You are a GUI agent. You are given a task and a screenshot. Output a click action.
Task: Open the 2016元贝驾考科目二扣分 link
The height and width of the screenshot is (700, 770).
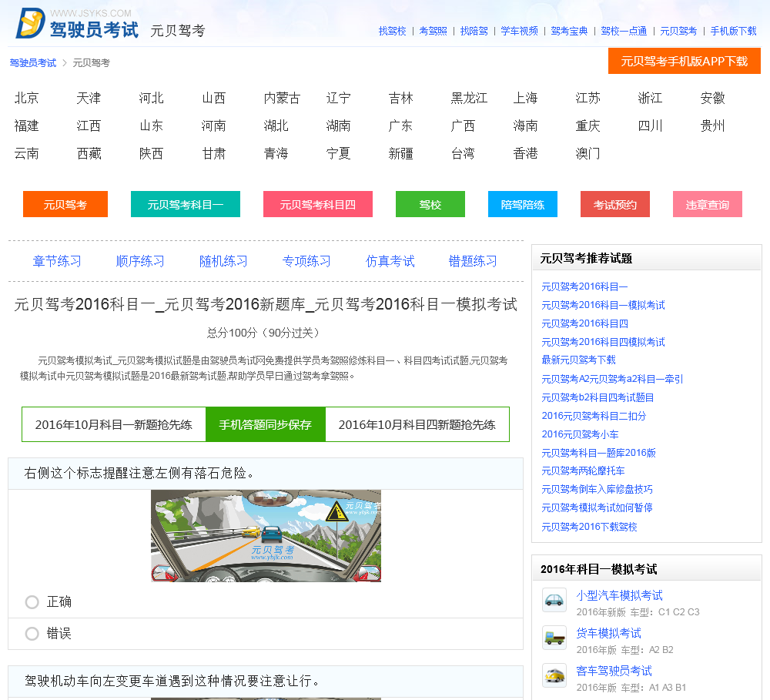coord(594,416)
